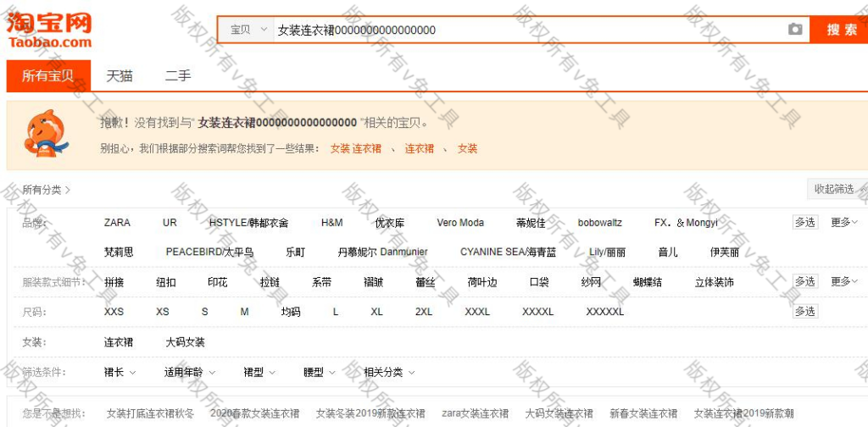Filter by brand 乐町
868x427 pixels.
click(296, 252)
